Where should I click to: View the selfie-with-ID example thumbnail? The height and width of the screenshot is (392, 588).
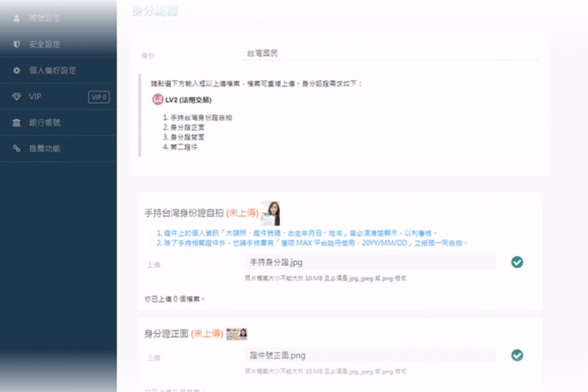(270, 213)
